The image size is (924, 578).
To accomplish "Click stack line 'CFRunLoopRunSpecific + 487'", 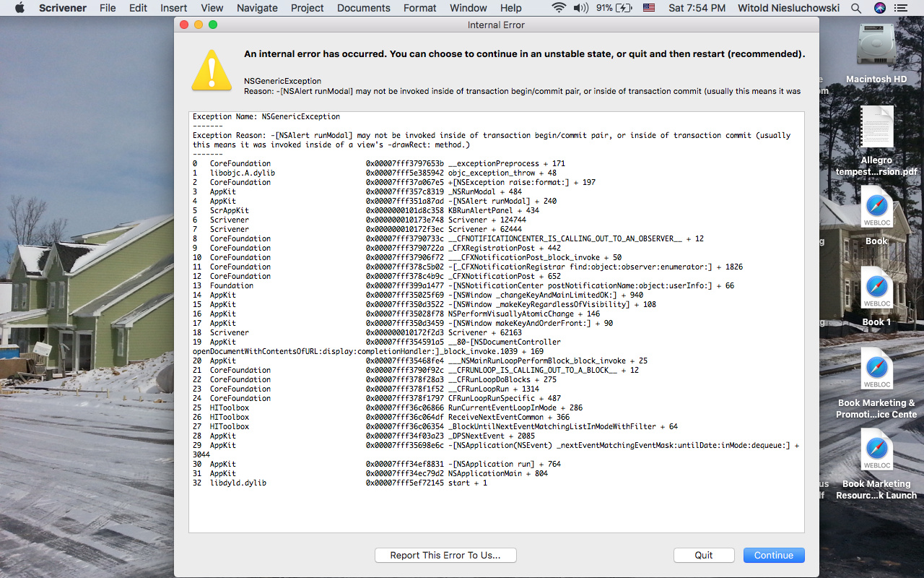I will pos(505,398).
